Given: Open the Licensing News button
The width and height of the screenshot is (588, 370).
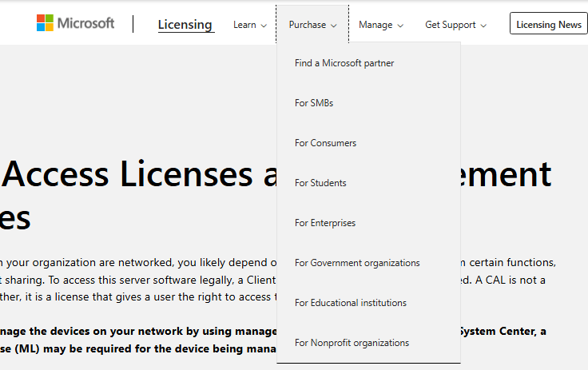Looking at the screenshot, I should [549, 24].
